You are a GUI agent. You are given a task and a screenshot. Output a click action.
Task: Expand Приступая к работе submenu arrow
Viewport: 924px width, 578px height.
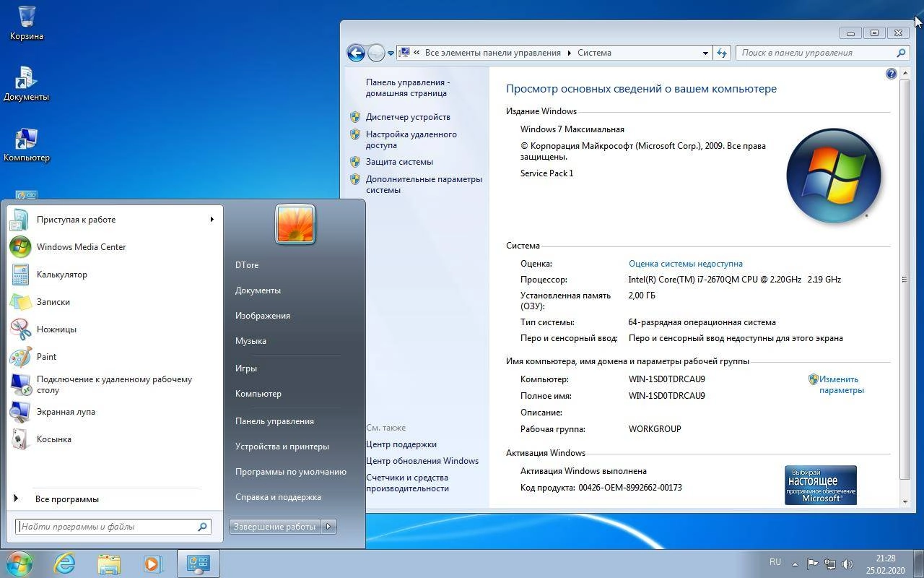tap(212, 220)
